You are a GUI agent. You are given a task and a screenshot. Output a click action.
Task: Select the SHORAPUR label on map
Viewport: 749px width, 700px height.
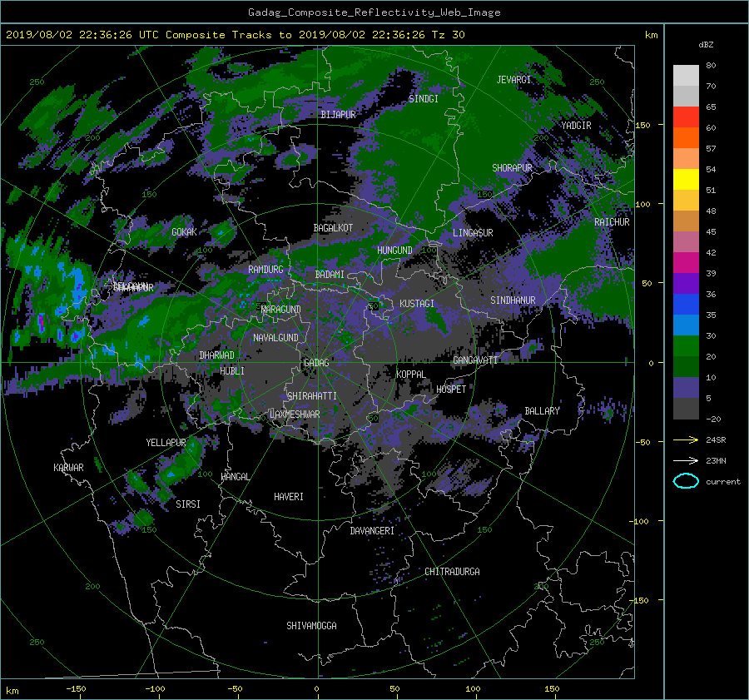pyautogui.click(x=512, y=168)
